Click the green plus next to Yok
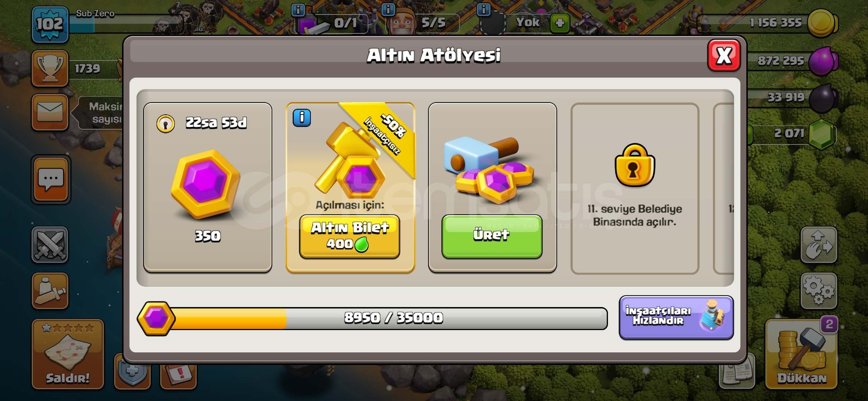This screenshot has height=401, width=868. (x=560, y=23)
